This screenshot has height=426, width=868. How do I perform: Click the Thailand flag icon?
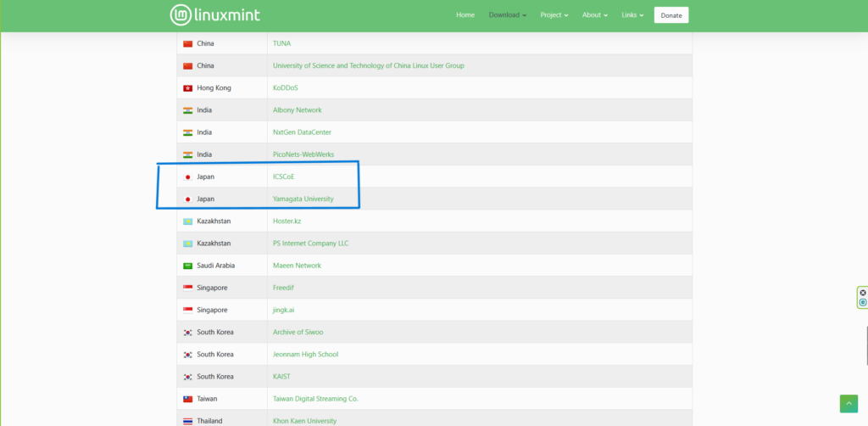tap(187, 421)
